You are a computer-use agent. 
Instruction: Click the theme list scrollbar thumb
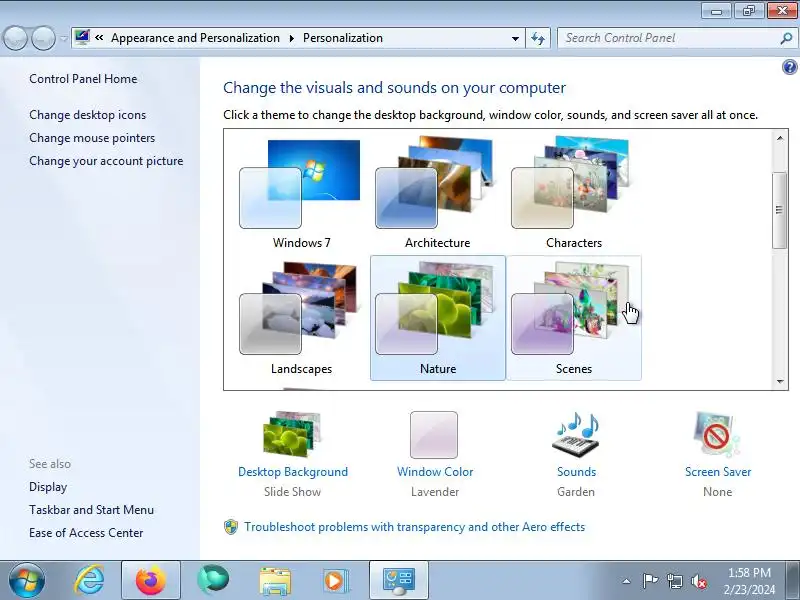click(779, 210)
